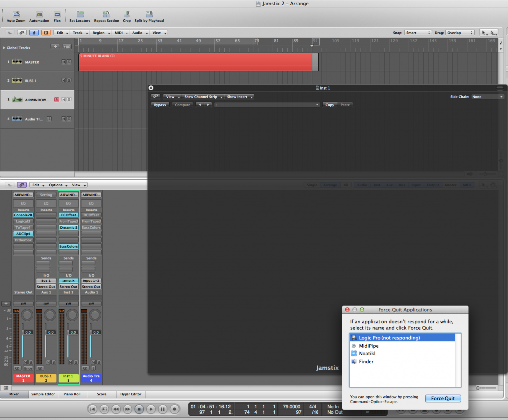
Task: Toggle mute on the MASTER track
Action: click(63, 62)
